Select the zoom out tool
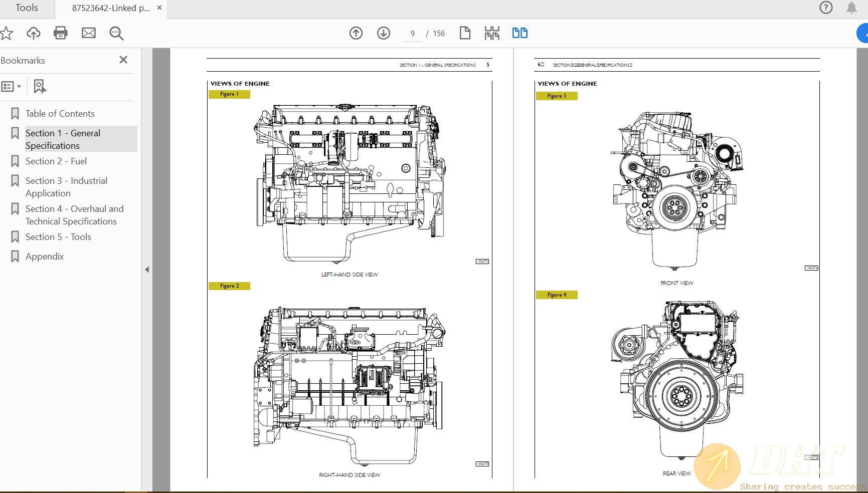Screen dimensions: 868x493 click(116, 33)
